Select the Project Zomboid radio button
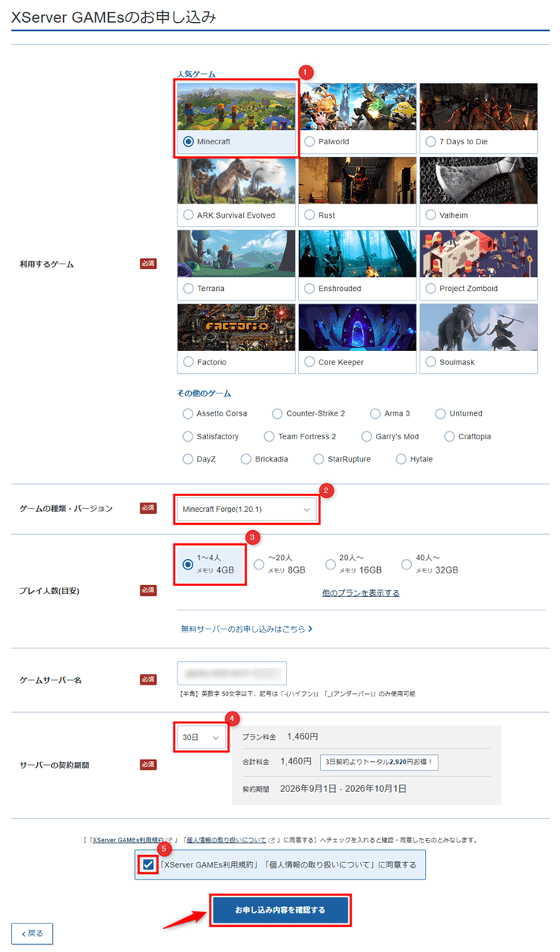The image size is (560, 952). click(430, 289)
